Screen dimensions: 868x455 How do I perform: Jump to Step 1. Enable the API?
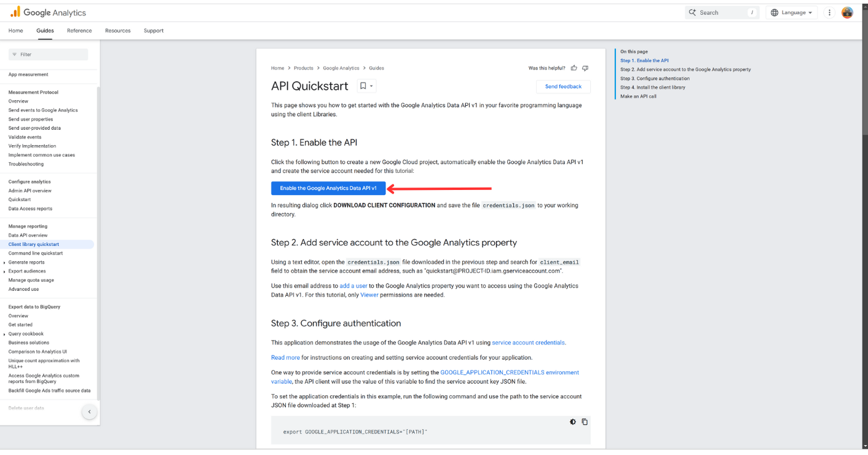[644, 61]
